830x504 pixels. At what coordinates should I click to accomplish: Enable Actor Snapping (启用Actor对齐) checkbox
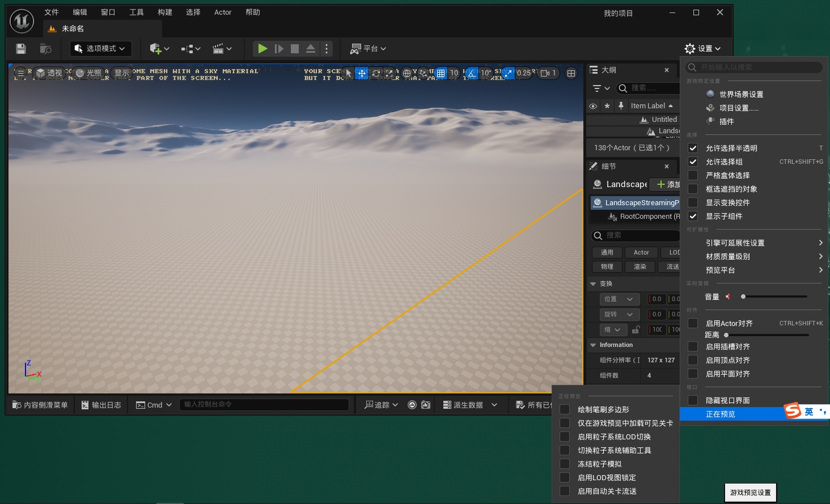tap(693, 323)
